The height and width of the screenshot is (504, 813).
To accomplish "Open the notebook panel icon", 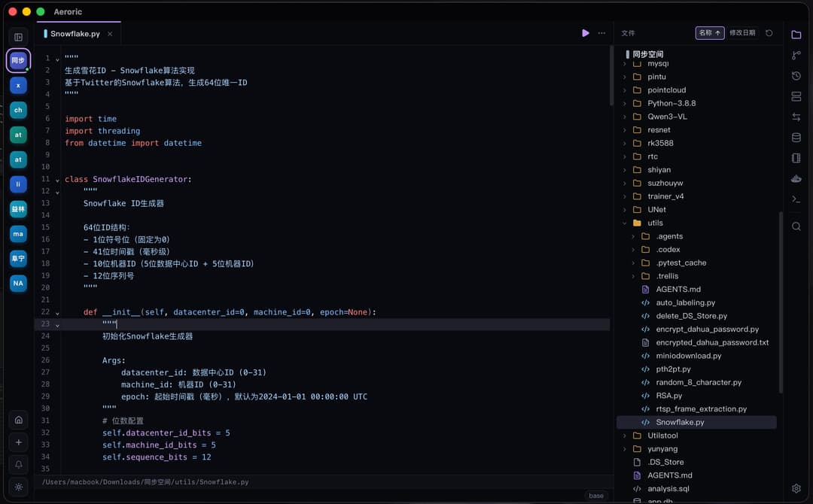I will (x=796, y=158).
